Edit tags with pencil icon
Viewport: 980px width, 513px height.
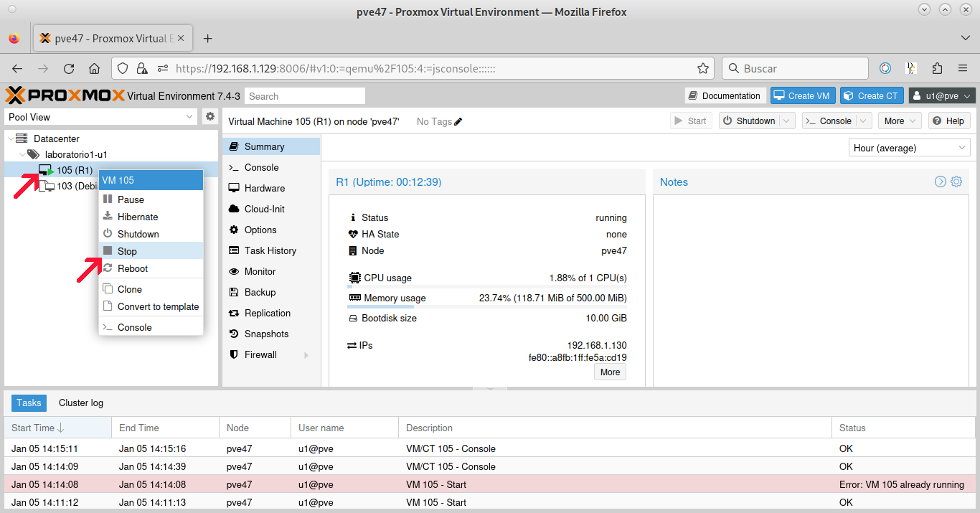458,121
